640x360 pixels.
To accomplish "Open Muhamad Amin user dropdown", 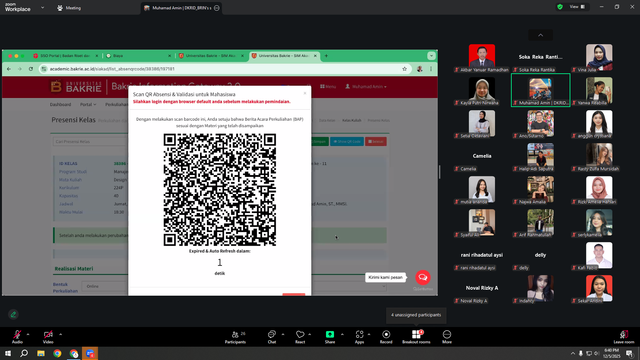I will (x=366, y=87).
